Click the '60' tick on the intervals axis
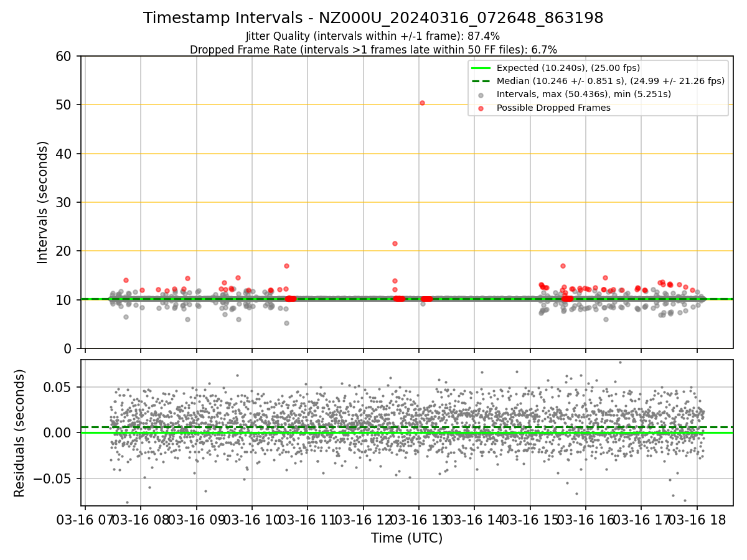 [65, 57]
